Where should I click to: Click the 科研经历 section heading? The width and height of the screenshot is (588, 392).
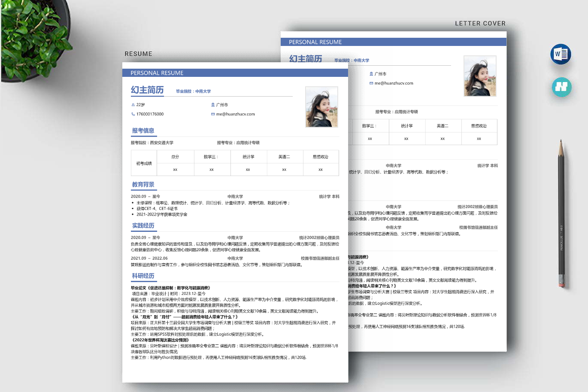click(x=143, y=276)
